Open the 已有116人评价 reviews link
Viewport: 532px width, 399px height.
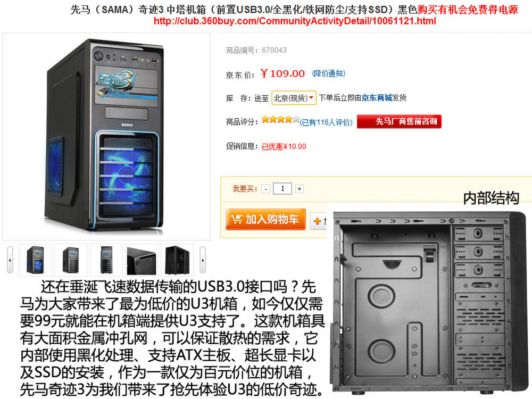[x=326, y=122]
